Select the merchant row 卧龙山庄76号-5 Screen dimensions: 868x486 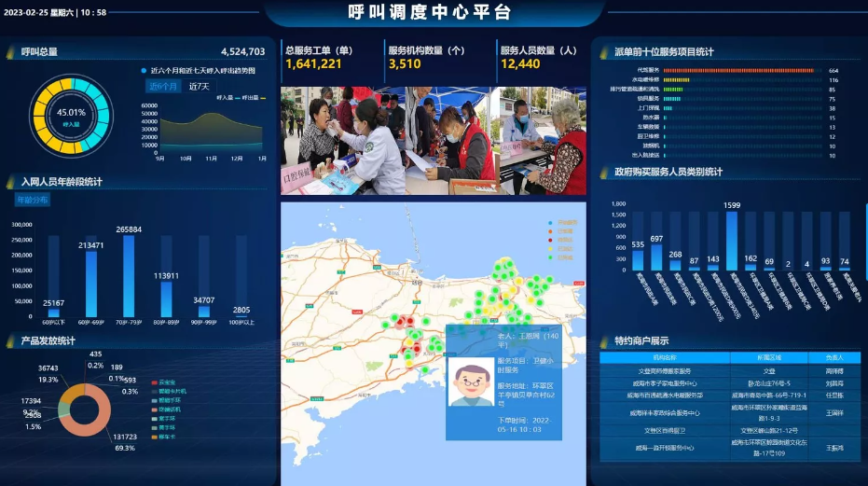coord(730,383)
